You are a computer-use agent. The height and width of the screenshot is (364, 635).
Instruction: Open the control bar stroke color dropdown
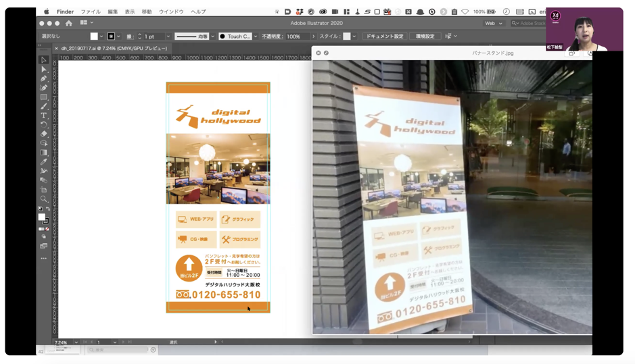click(118, 36)
